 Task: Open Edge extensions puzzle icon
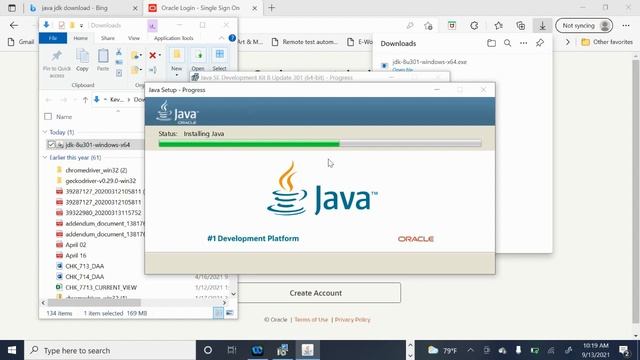pos(474,26)
